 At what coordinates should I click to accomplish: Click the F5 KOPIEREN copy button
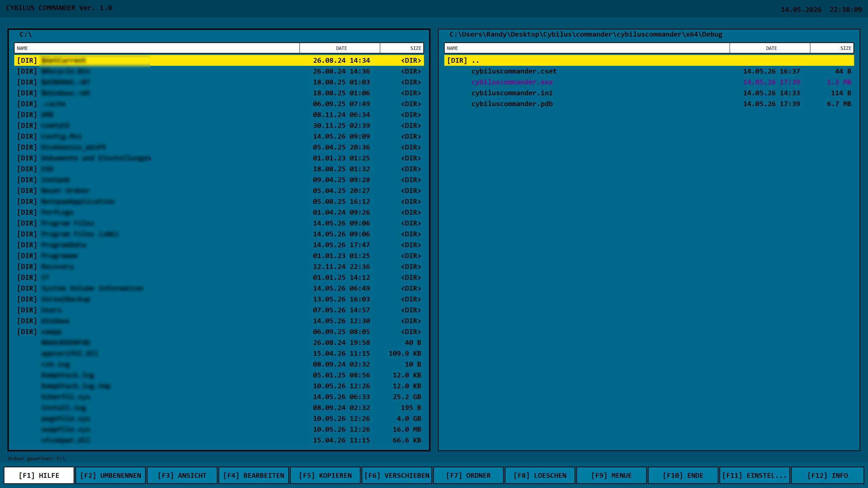click(325, 475)
